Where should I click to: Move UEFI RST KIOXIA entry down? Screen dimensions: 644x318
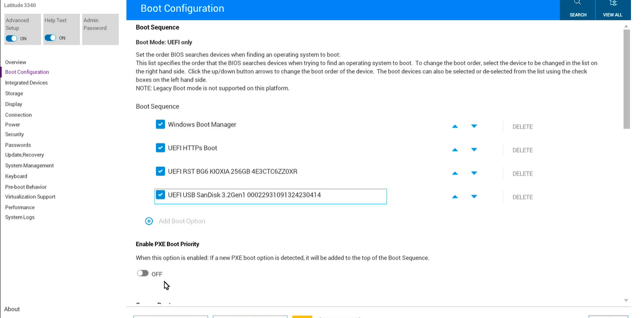pos(474,173)
